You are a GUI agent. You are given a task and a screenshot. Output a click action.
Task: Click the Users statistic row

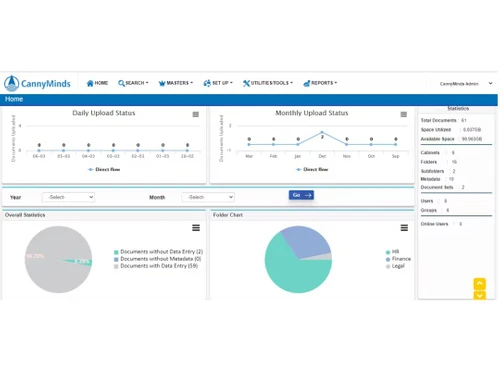coord(434,201)
